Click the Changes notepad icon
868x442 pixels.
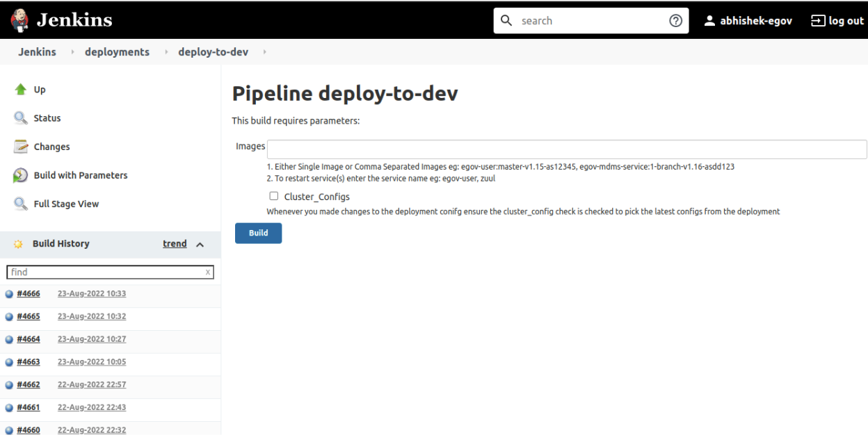pyautogui.click(x=21, y=147)
